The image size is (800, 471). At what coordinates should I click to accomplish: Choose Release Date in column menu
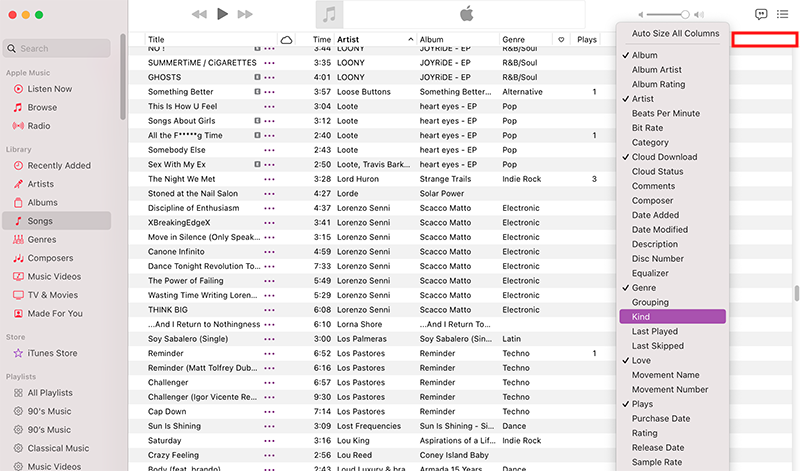[672, 448]
